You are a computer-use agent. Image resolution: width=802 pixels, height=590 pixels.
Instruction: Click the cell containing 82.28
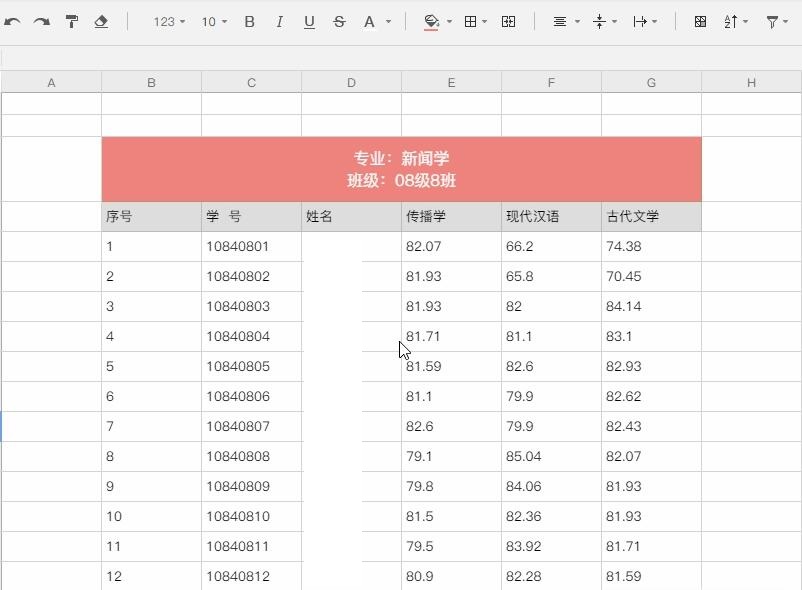coord(551,576)
